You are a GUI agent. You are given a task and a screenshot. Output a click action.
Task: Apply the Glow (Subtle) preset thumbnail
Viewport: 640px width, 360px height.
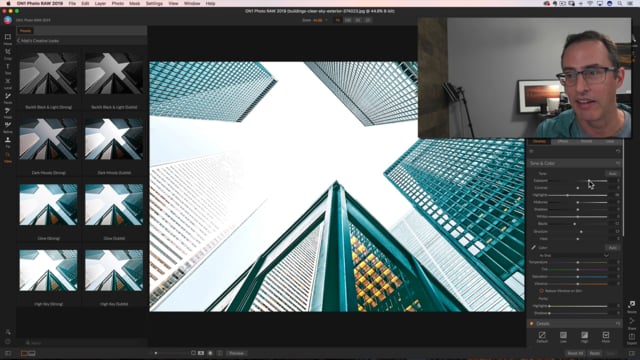[x=114, y=204]
